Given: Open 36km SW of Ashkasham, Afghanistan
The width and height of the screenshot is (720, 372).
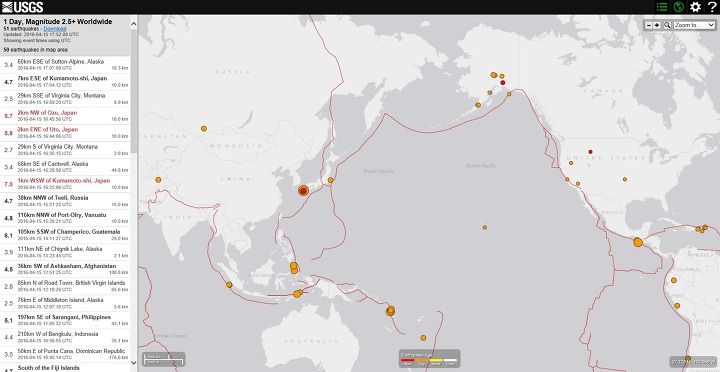Looking at the screenshot, I should [65, 269].
